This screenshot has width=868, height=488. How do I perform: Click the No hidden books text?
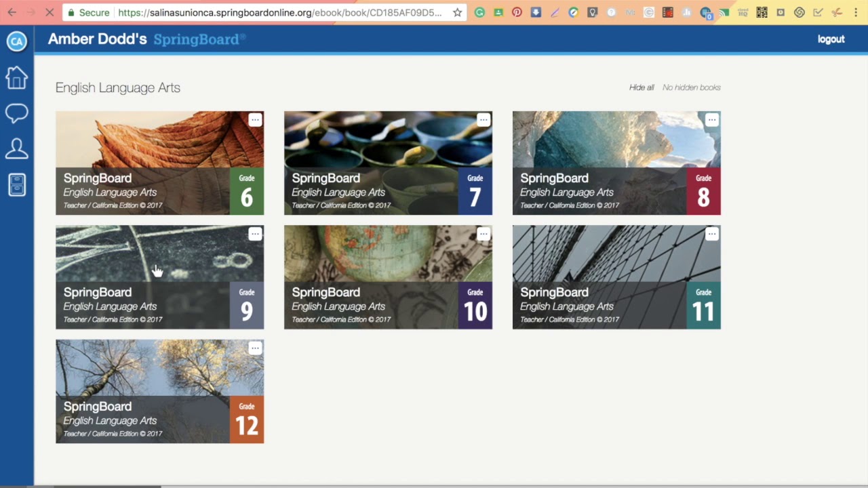692,87
